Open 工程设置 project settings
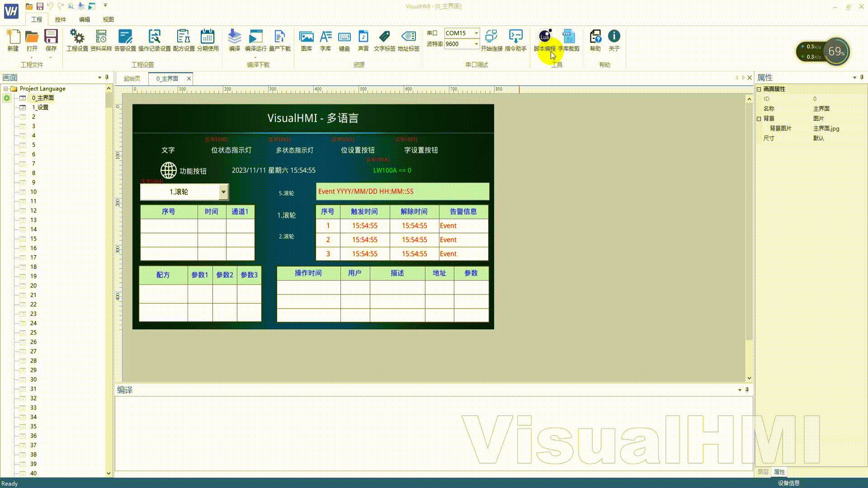Image resolution: width=868 pixels, height=488 pixels. 77,40
